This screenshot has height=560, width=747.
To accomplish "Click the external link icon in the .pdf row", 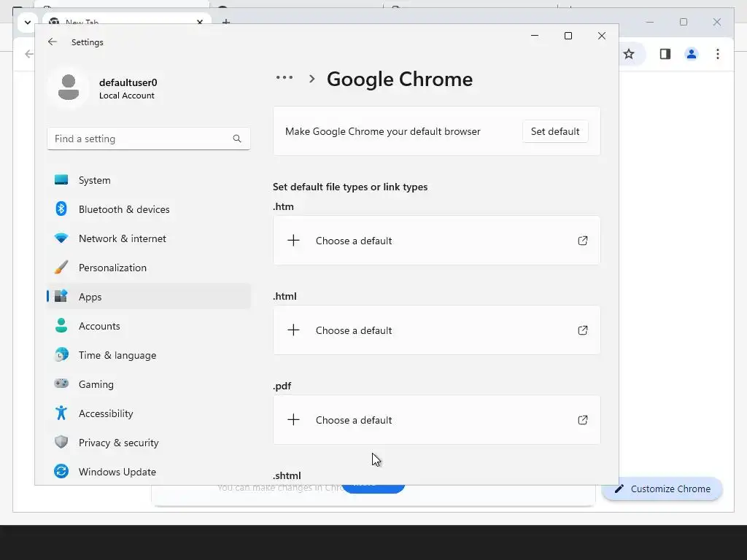I will point(582,419).
